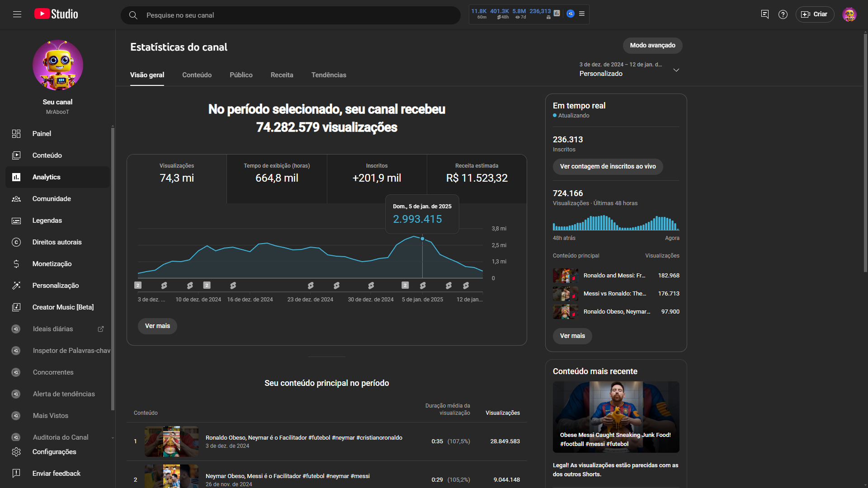Open the send feedback comment icon in header
This screenshot has width=868, height=488.
[765, 14]
